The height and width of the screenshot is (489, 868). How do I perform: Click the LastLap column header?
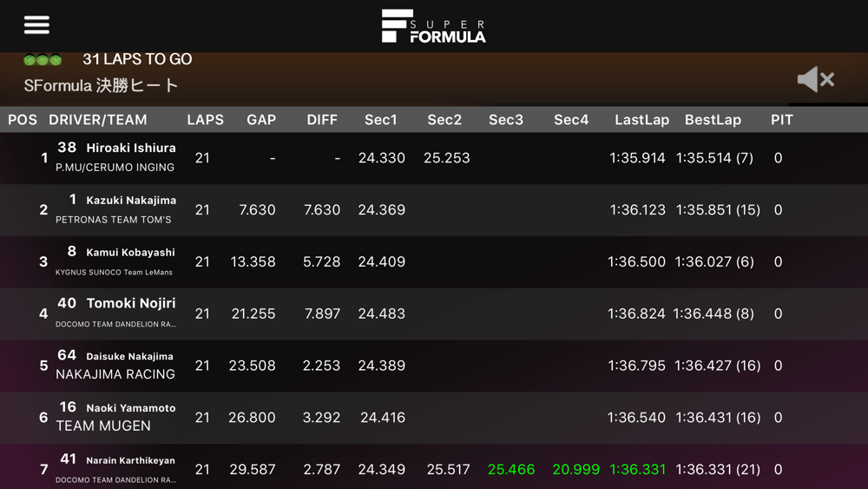(641, 120)
